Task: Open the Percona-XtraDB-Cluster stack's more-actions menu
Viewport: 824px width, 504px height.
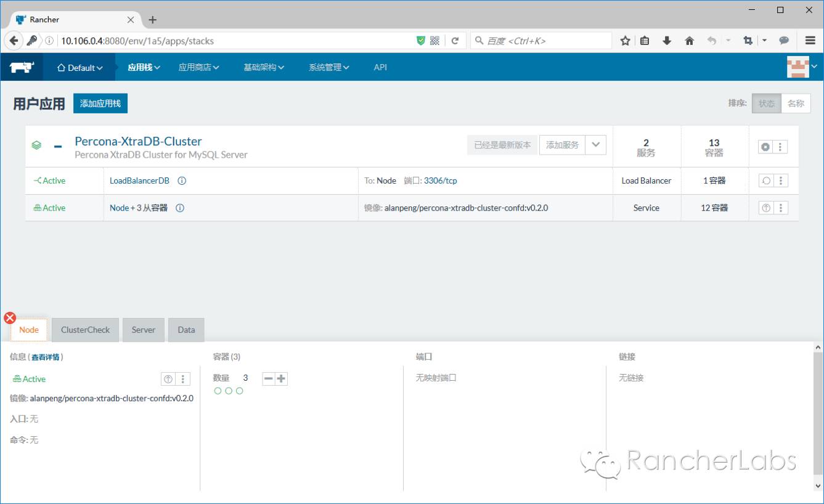Action: 780,147
